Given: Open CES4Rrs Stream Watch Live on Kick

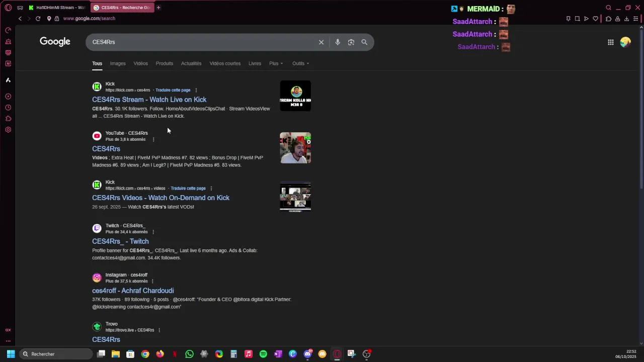Looking at the screenshot, I should click(149, 100).
